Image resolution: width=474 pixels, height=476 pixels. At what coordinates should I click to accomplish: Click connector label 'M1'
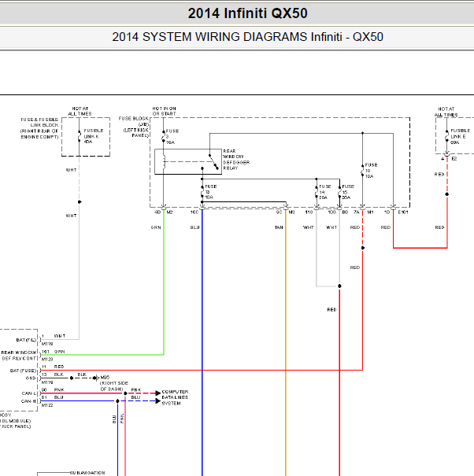coord(370,212)
